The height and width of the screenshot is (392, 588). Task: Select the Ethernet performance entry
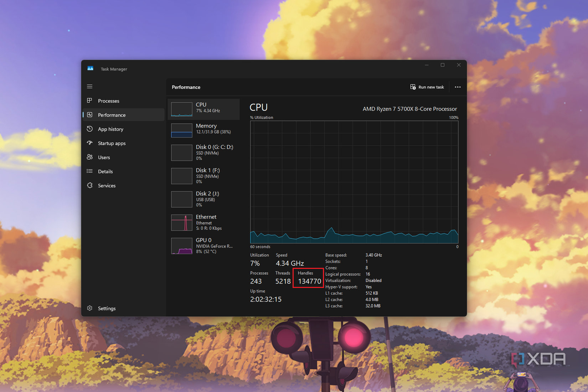tap(204, 222)
